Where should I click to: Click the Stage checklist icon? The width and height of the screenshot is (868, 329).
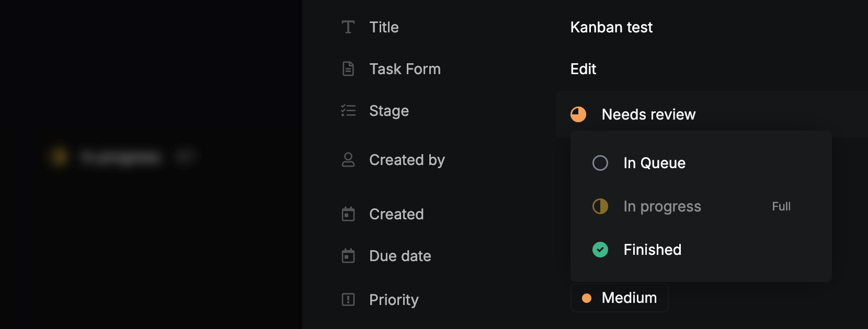(348, 111)
